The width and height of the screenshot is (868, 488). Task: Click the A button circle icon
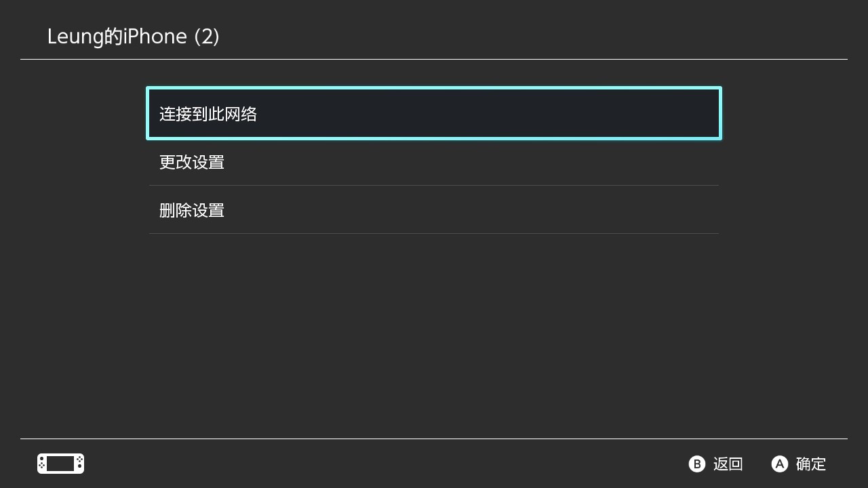click(x=778, y=464)
